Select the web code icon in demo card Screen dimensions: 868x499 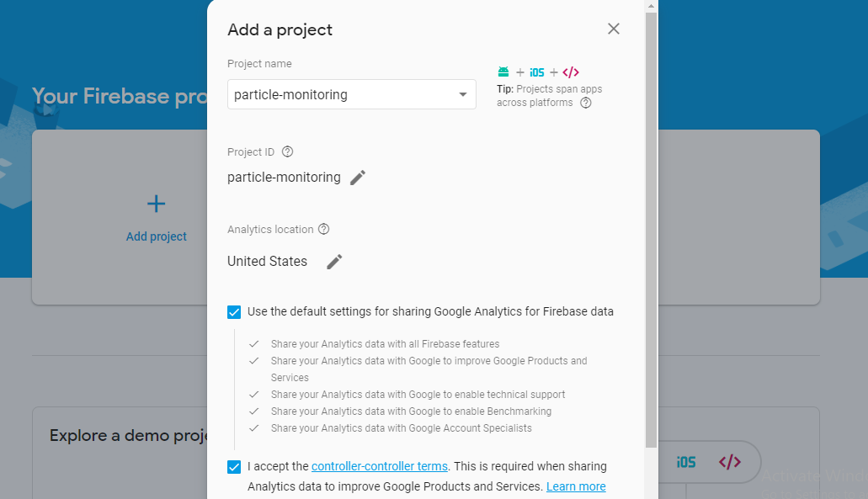(x=730, y=462)
